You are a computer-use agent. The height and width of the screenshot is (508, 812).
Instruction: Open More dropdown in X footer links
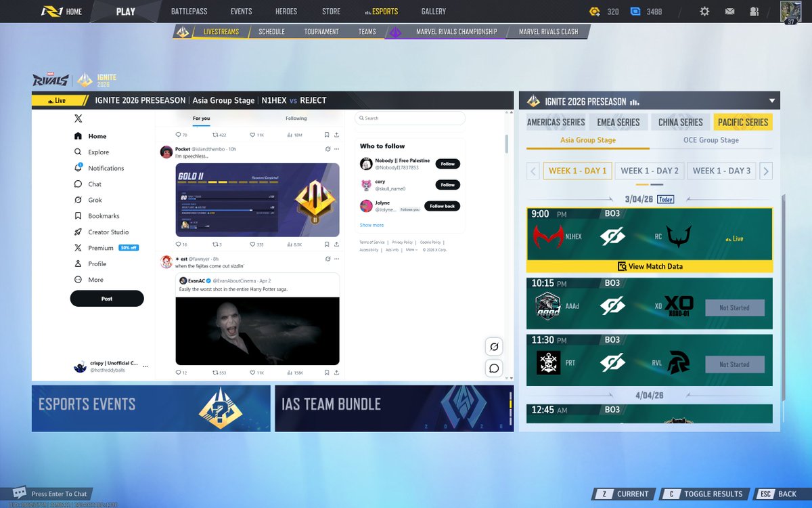(x=412, y=250)
